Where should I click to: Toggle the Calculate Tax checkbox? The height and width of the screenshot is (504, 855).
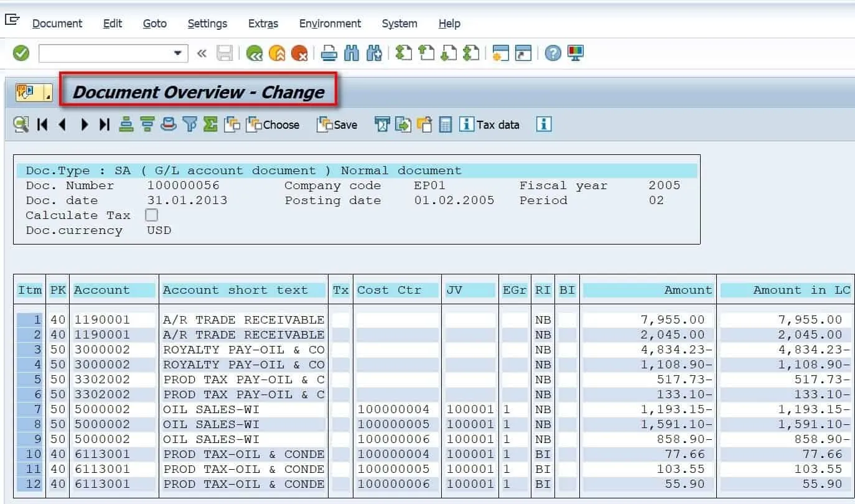(x=151, y=215)
